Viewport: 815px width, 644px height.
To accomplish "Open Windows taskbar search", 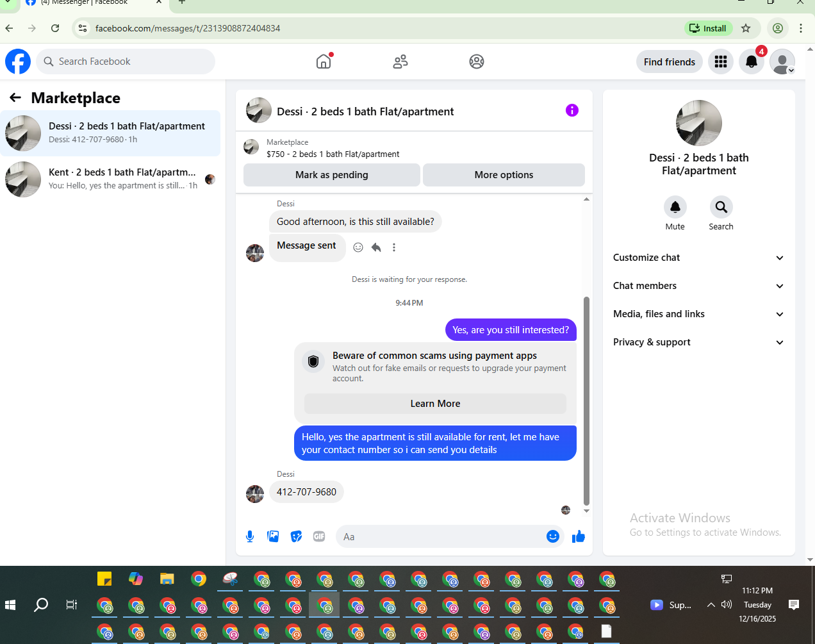I will coord(41,605).
